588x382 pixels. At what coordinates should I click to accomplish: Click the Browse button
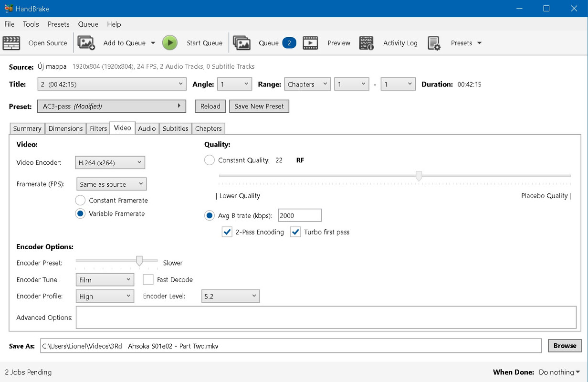[x=565, y=346]
